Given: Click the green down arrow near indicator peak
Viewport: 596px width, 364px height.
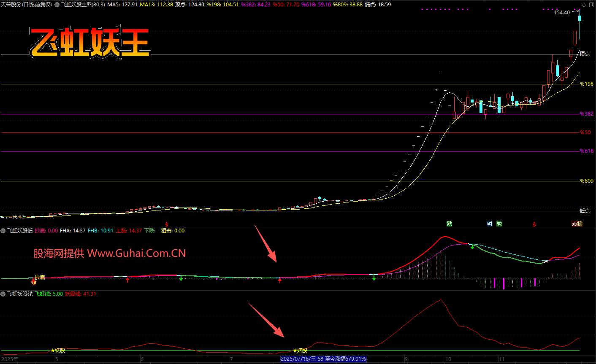Looking at the screenshot, I should pyautogui.click(x=472, y=247).
